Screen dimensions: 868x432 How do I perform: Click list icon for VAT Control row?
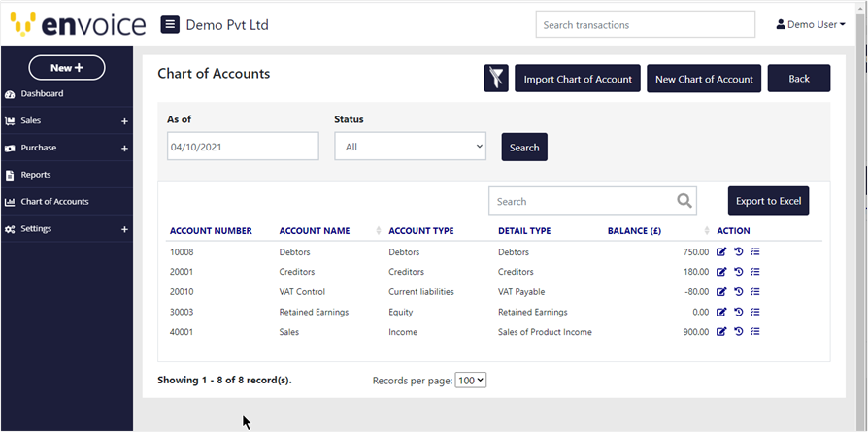(754, 292)
